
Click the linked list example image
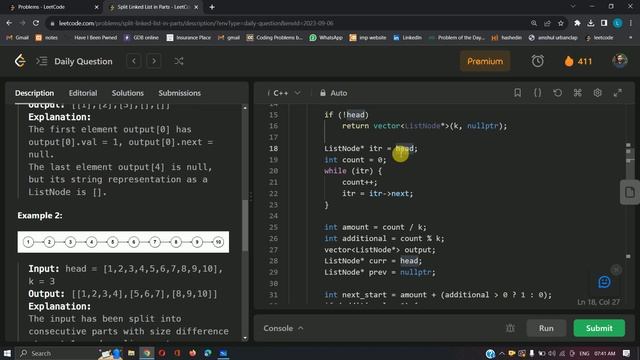pyautogui.click(x=123, y=242)
